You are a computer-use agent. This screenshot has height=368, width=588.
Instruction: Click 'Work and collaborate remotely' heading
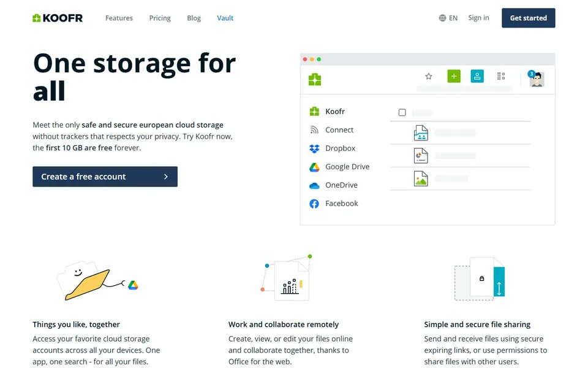pyautogui.click(x=284, y=324)
